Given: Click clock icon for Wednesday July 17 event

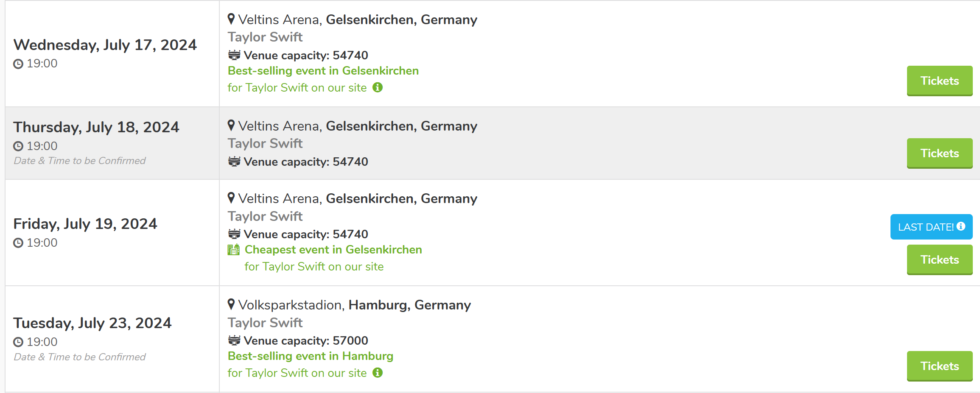Looking at the screenshot, I should point(18,64).
